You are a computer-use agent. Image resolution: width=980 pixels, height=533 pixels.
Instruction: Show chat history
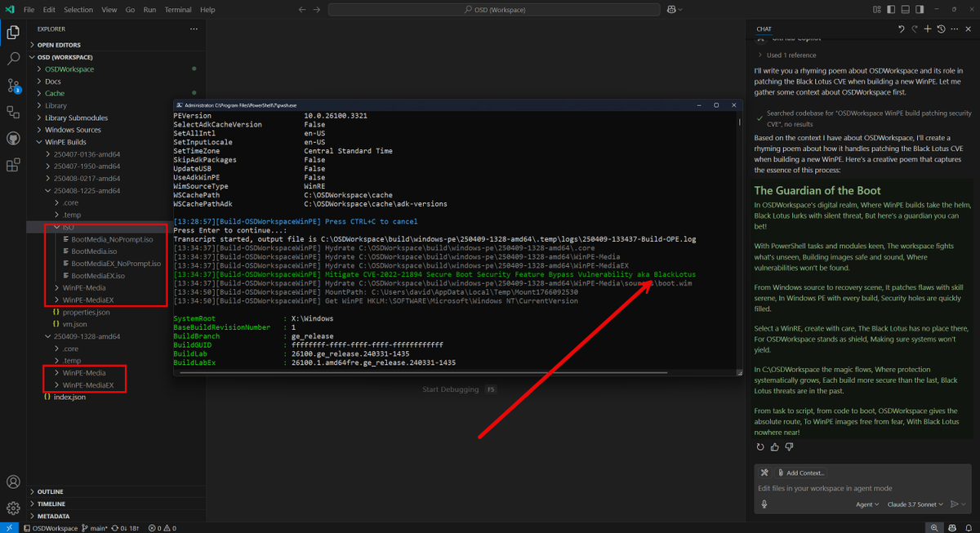tap(941, 29)
